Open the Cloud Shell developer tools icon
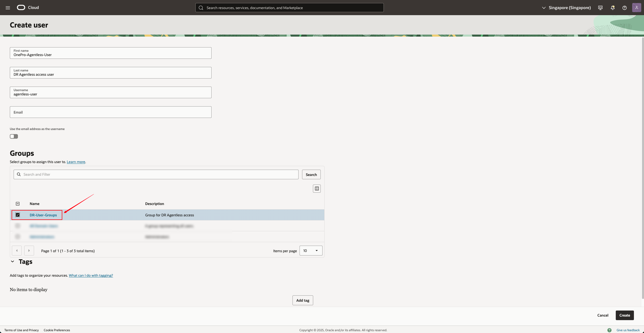 coord(600,8)
